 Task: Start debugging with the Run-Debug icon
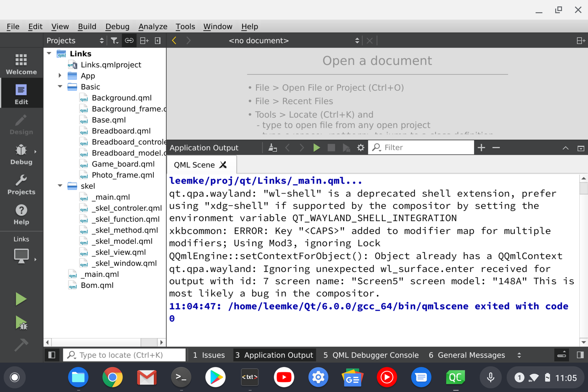[x=21, y=322]
